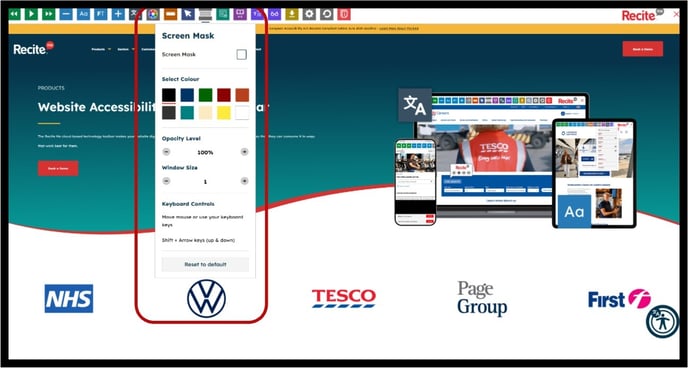Click the red Book a Demo header button
The height and width of the screenshot is (368, 688).
coord(642,49)
